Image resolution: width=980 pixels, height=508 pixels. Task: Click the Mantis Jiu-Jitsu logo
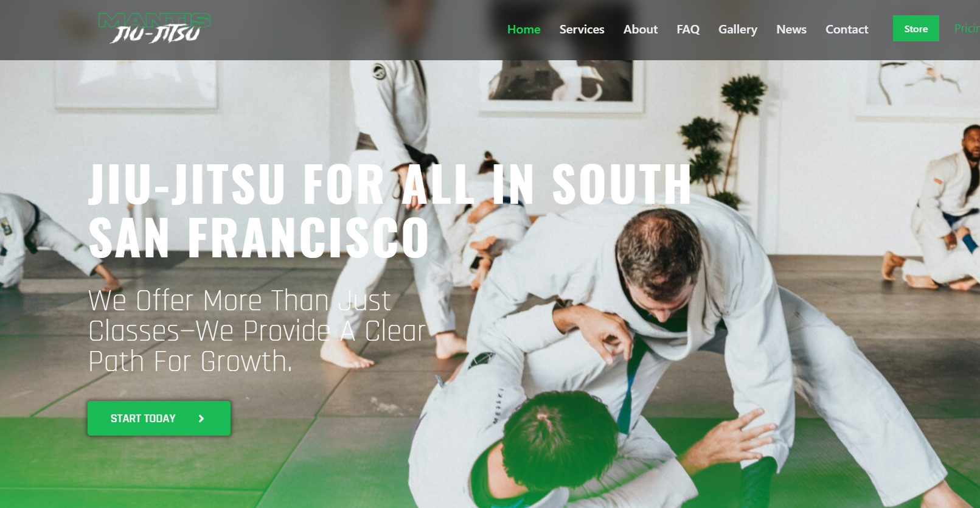pyautogui.click(x=155, y=29)
